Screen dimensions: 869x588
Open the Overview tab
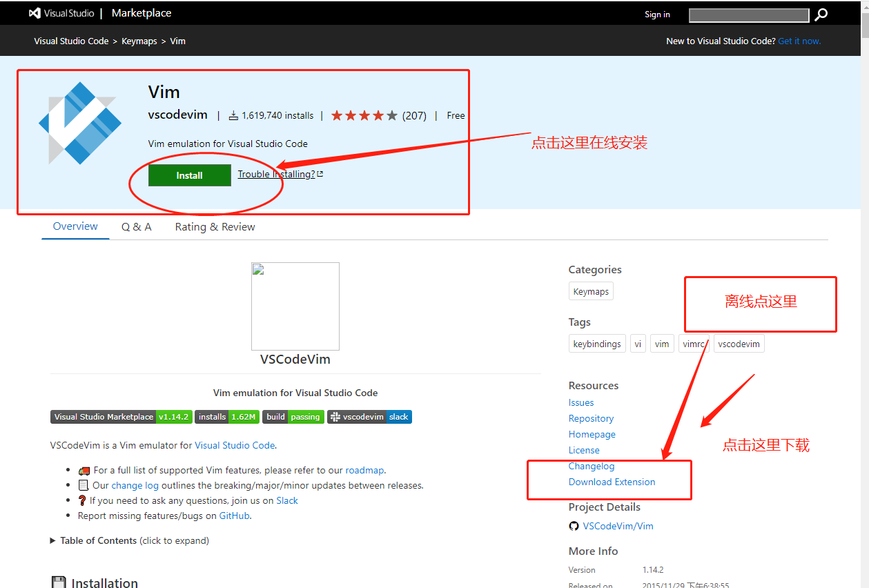75,226
